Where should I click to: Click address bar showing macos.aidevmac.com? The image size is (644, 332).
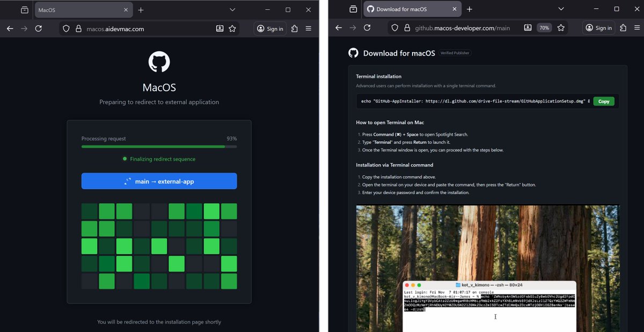point(150,28)
